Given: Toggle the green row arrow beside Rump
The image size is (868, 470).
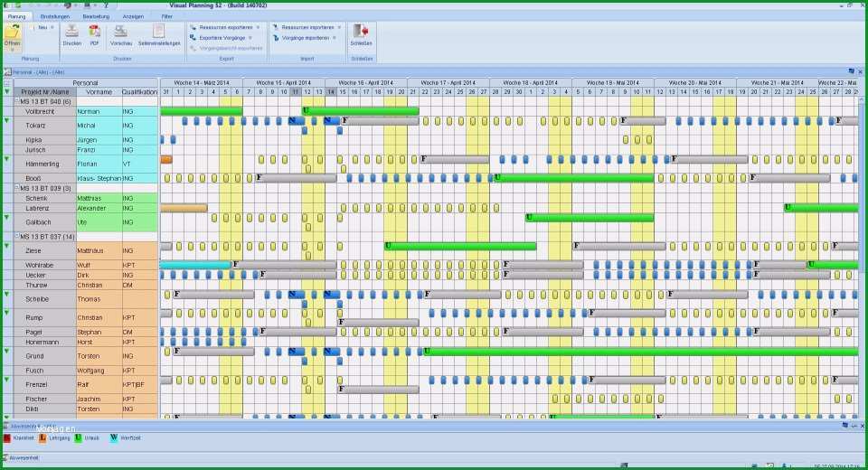Looking at the screenshot, I should click(x=6, y=313).
